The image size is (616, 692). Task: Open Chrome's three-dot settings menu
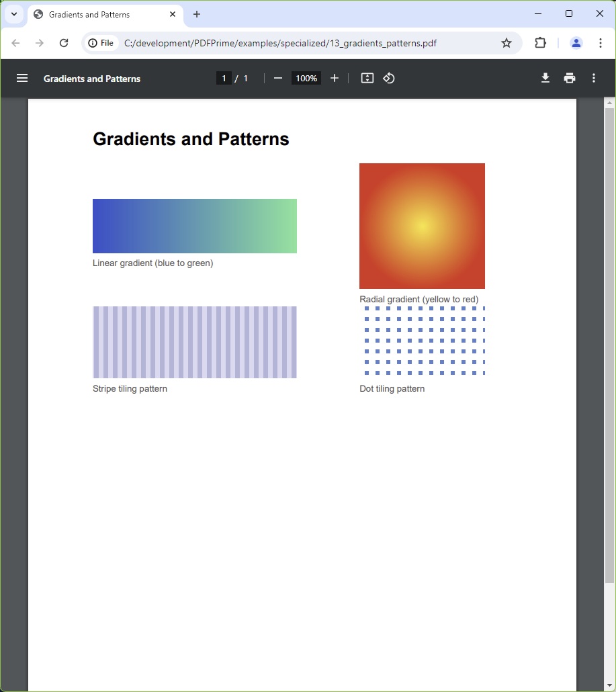click(x=601, y=42)
